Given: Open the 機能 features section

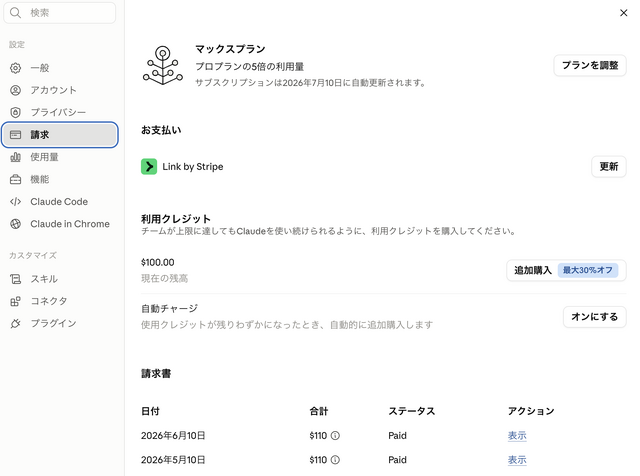Looking at the screenshot, I should (60, 179).
